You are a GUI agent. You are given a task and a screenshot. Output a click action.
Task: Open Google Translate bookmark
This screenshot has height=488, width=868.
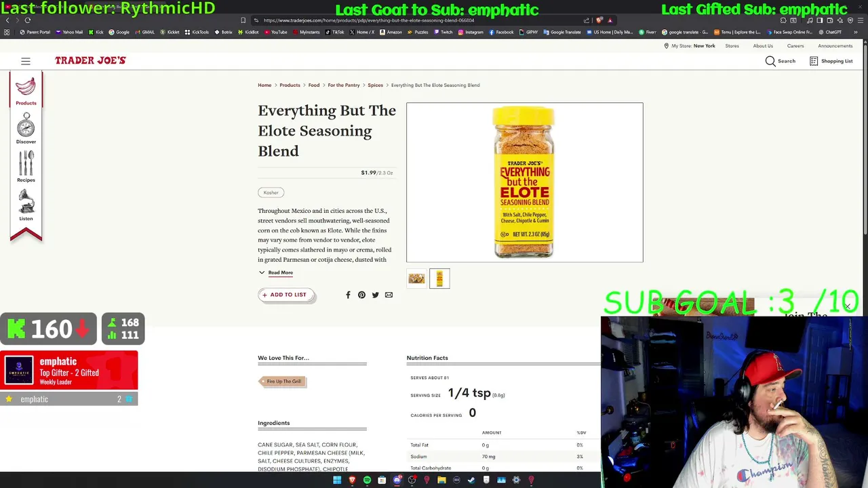point(562,32)
